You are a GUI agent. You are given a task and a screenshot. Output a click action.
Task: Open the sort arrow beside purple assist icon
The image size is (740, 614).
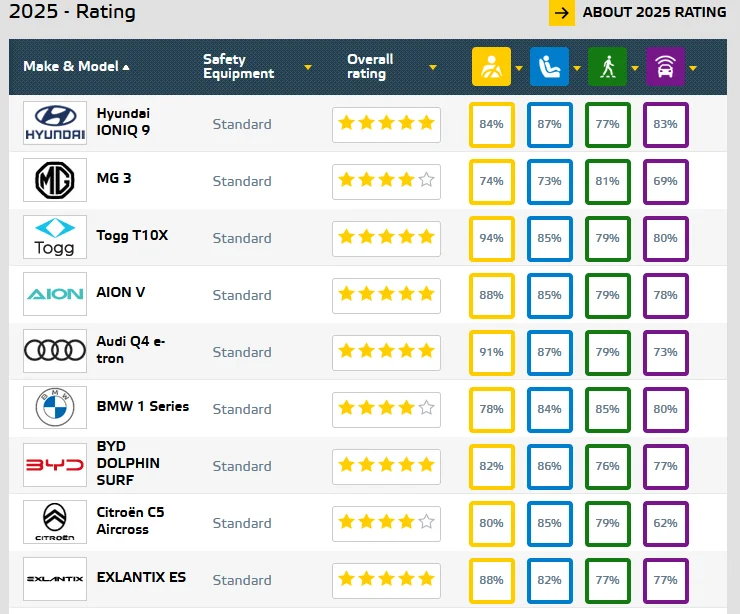tap(693, 68)
